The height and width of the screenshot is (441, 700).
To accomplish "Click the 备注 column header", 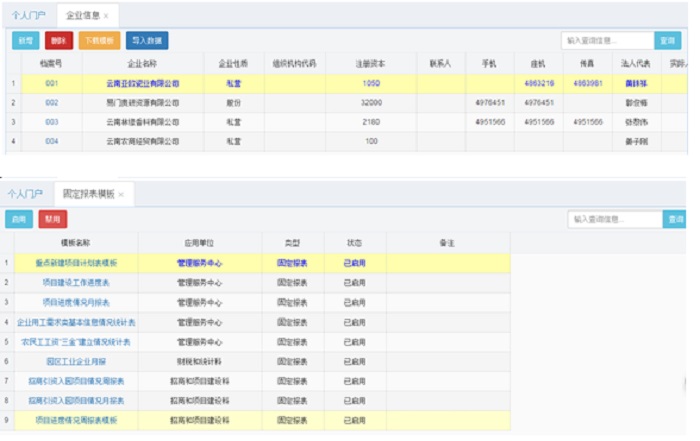I will point(447,243).
